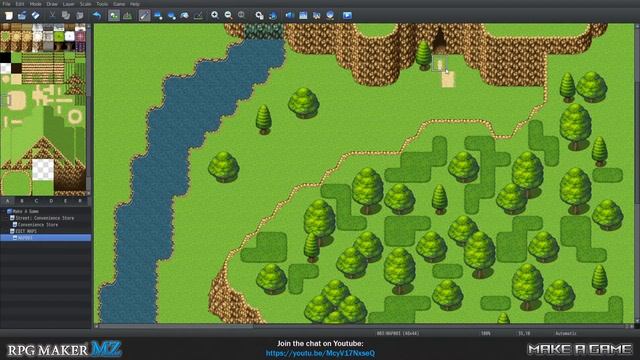
Task: Select the Ellipse drawing tool
Action: click(171, 16)
